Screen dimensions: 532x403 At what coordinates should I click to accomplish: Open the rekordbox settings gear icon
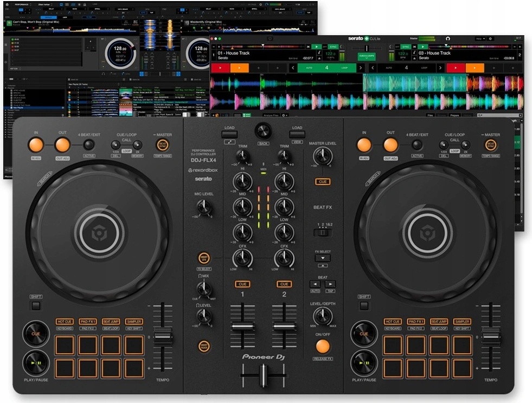(260, 5)
